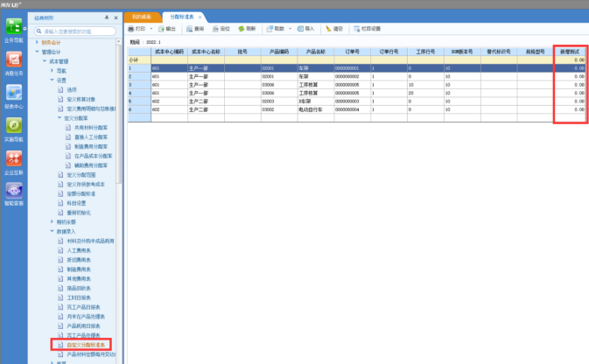Click the 打印 print toolbar button
589x364 pixels.
point(137,29)
